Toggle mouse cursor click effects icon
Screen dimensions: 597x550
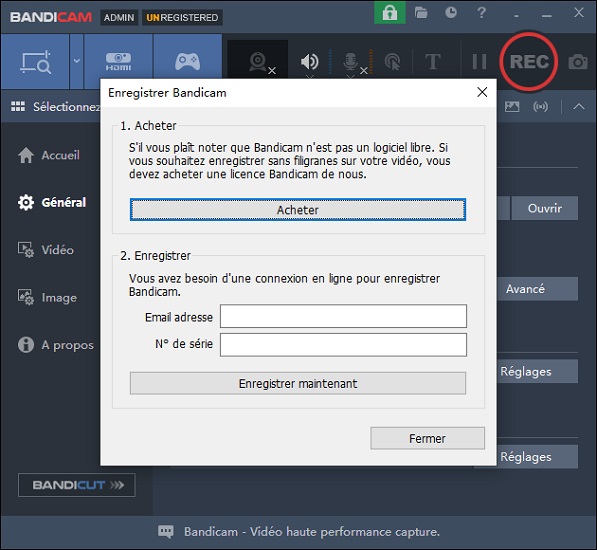click(x=392, y=62)
